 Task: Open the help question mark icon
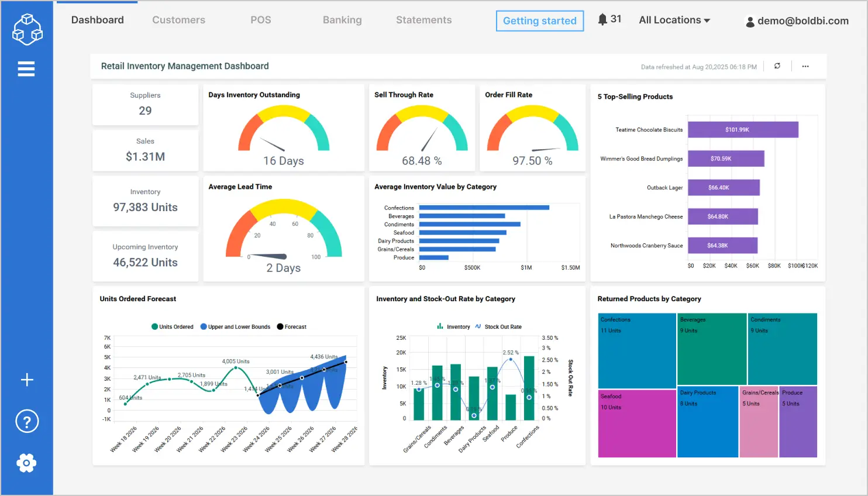click(27, 421)
